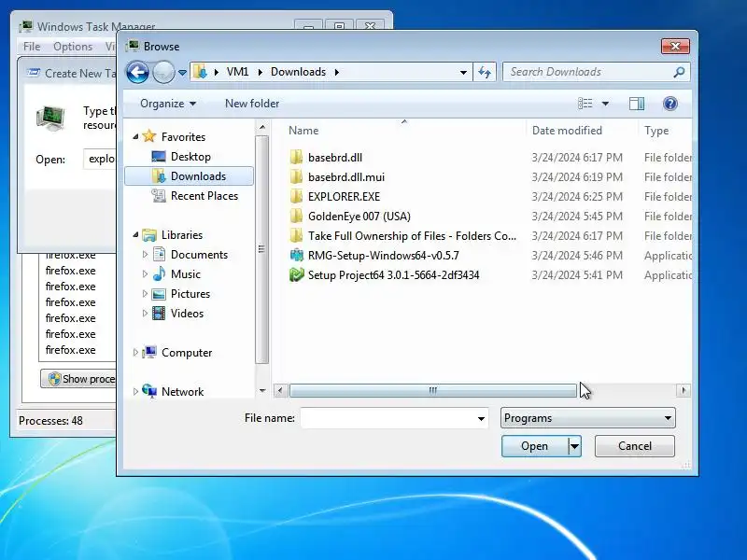
Task: Sort by the Date modified column header
Action: coord(567,131)
